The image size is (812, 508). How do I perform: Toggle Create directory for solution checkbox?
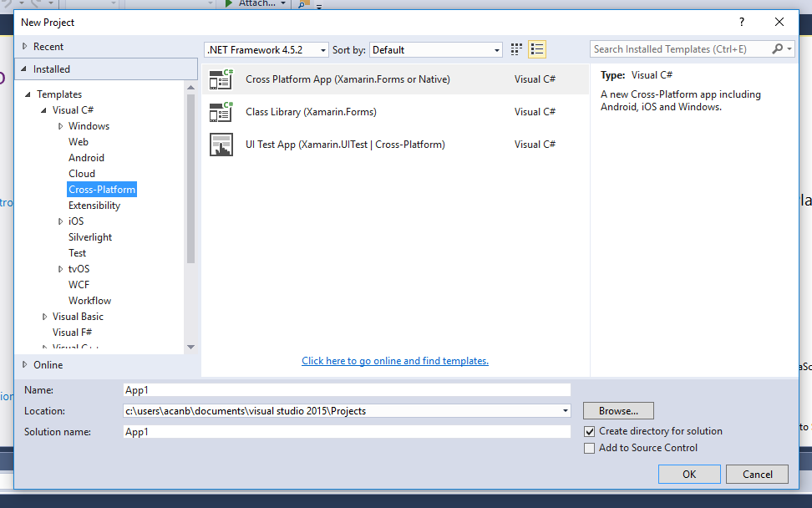[x=589, y=431]
